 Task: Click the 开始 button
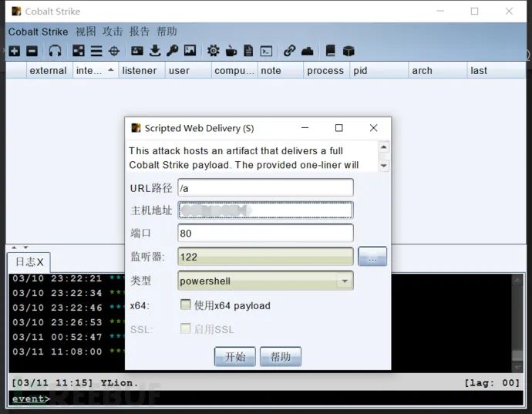(235, 356)
